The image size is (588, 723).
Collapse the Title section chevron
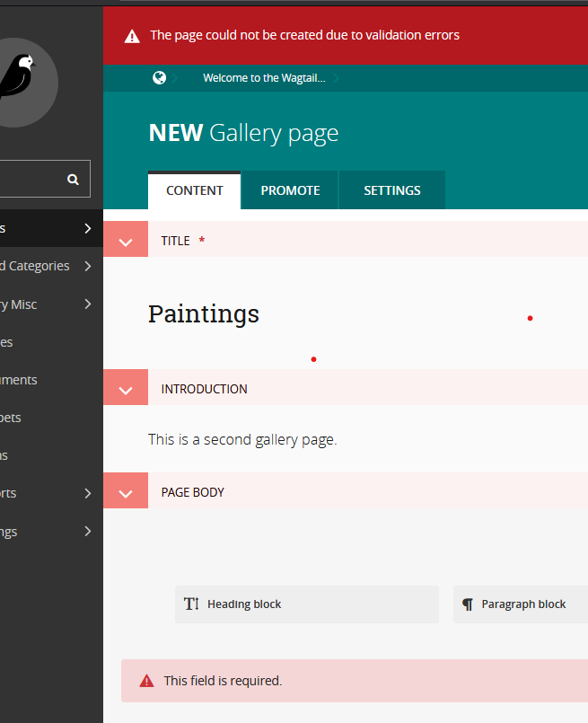click(126, 239)
